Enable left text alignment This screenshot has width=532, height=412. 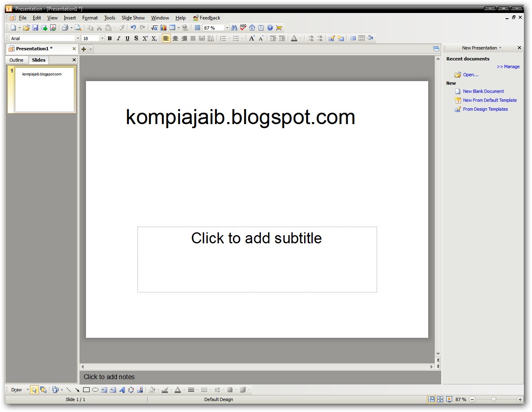coord(166,38)
